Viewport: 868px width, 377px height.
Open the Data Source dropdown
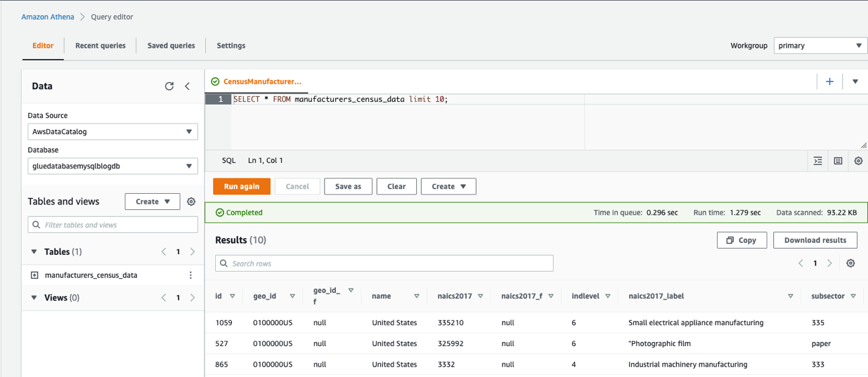[112, 131]
